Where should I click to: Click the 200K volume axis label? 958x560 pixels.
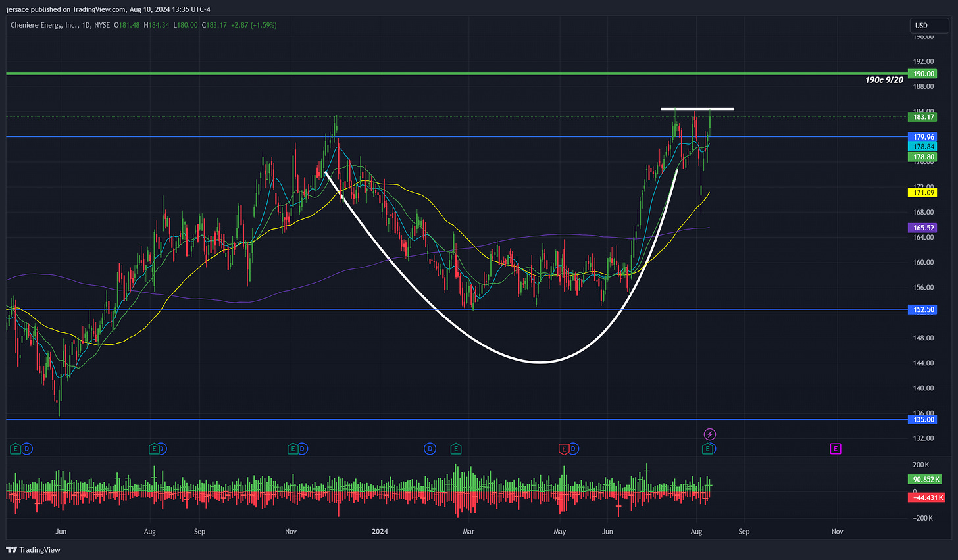[x=921, y=465]
